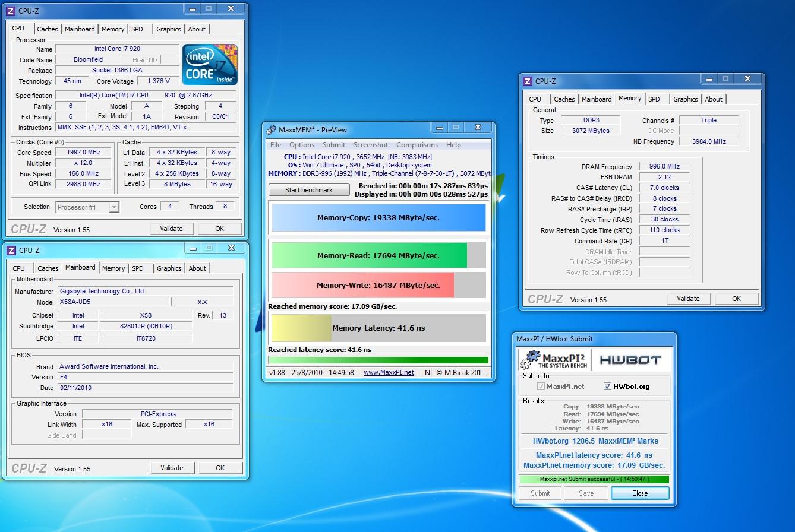Click OK in the Memory CPU-Z window
Screen dimensions: 795x532
pyautogui.click(x=736, y=299)
